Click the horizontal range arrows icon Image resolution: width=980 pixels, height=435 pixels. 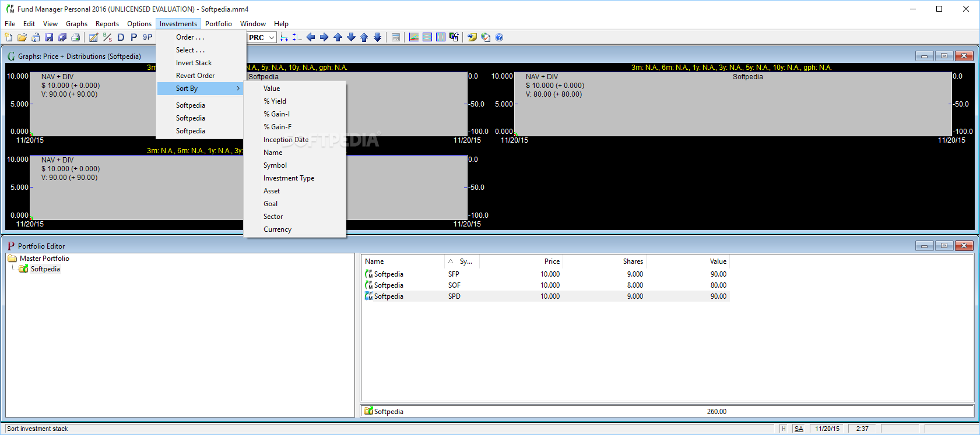click(284, 37)
